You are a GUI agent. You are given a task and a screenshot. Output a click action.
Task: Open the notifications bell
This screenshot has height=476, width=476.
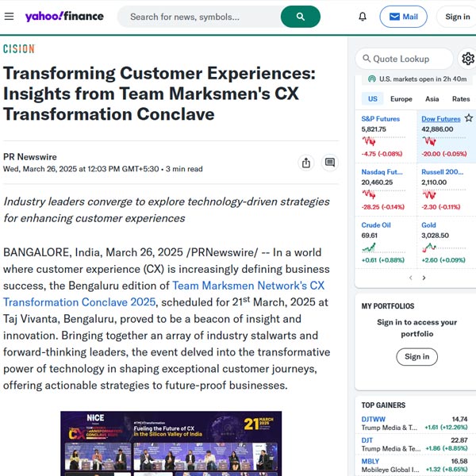pyautogui.click(x=363, y=17)
